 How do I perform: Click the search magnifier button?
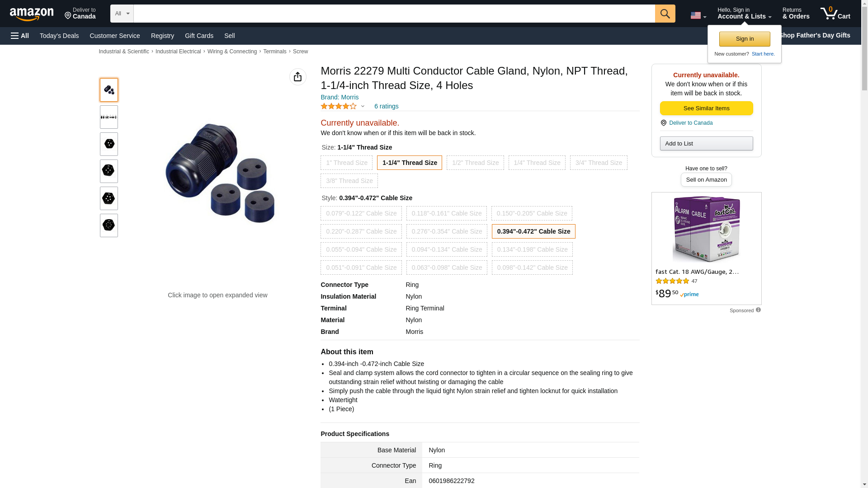665,14
